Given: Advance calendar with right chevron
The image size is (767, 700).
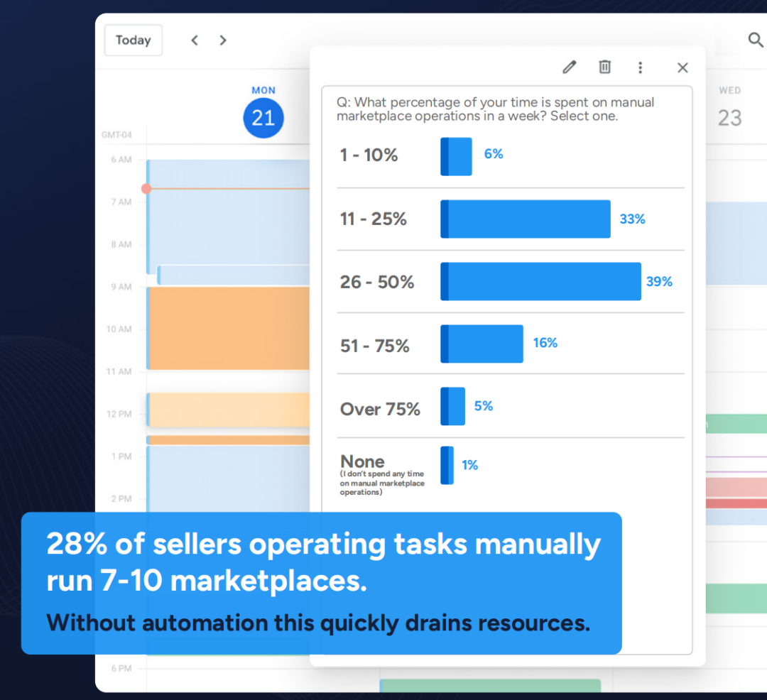Looking at the screenshot, I should click(x=223, y=40).
